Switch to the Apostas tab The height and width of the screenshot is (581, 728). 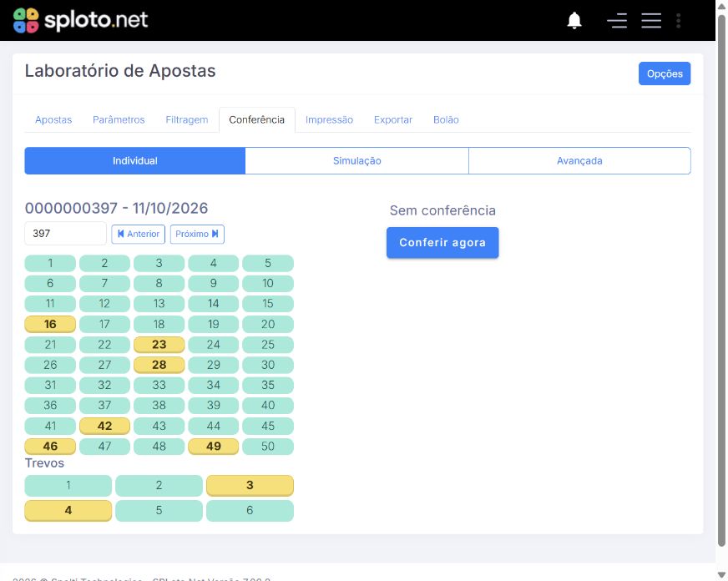pos(53,119)
